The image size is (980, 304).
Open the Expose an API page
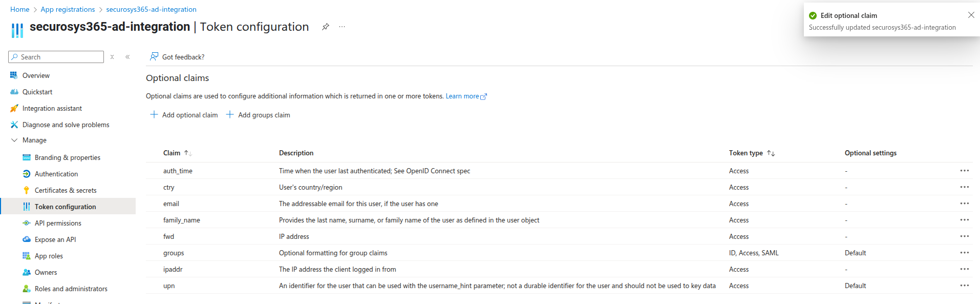tap(55, 239)
